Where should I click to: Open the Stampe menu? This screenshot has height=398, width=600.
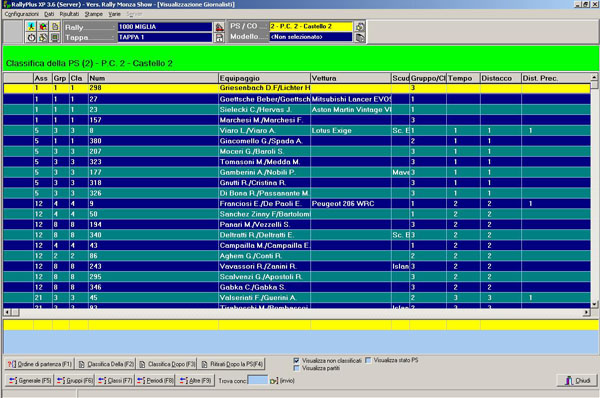click(94, 14)
